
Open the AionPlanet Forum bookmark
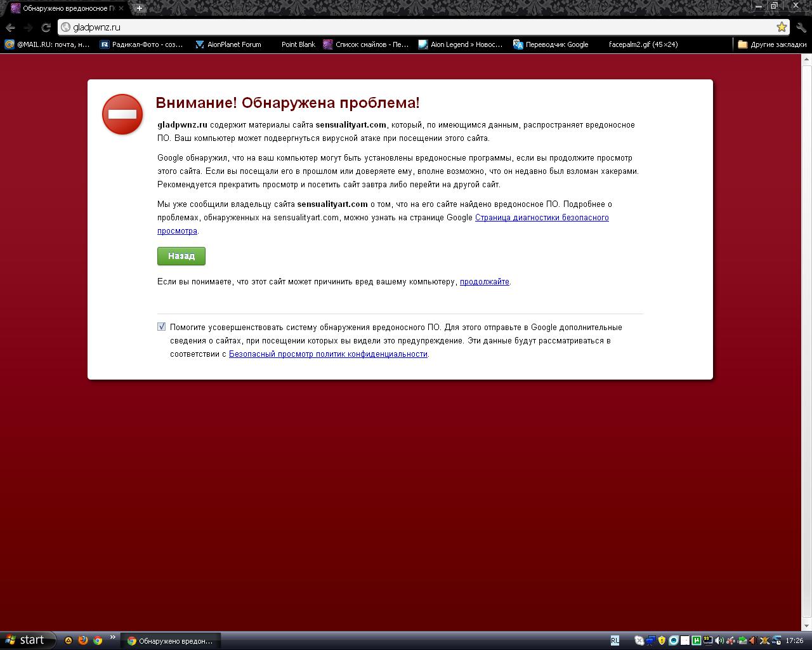tap(228, 44)
